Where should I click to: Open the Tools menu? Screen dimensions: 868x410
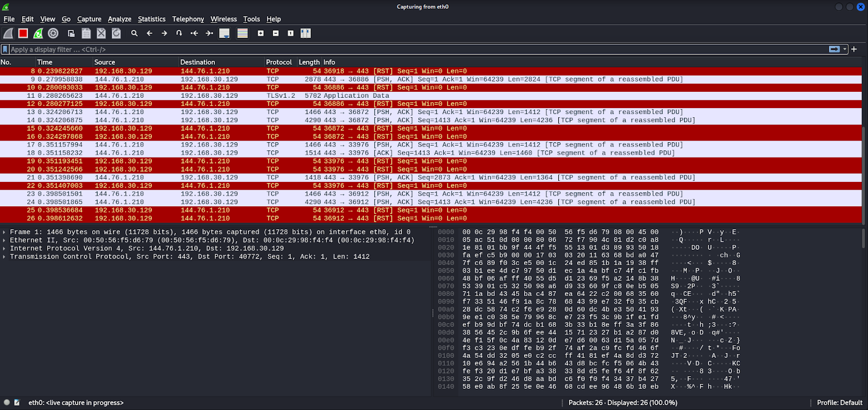point(251,19)
